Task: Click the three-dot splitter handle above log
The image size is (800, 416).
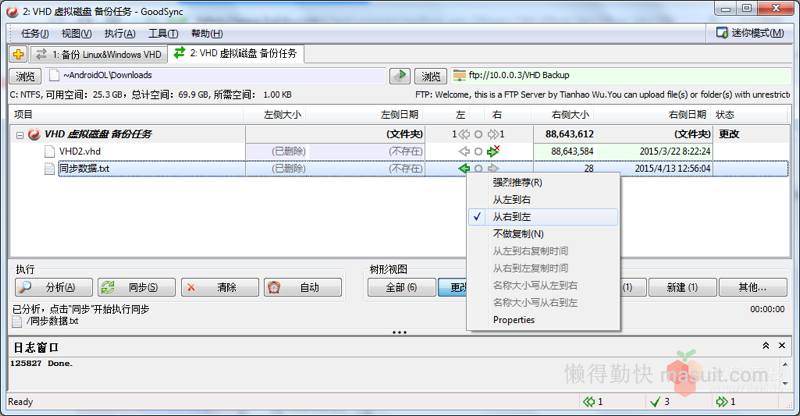Action: [x=399, y=332]
